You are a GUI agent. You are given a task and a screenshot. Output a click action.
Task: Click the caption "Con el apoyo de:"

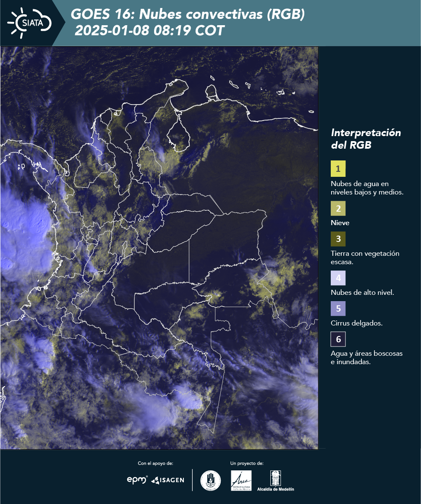point(155,464)
